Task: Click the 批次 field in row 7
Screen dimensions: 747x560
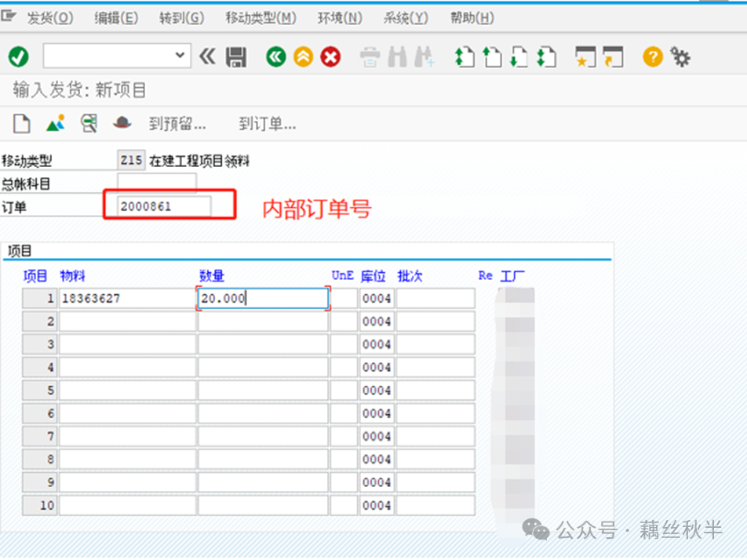Action: tap(435, 436)
